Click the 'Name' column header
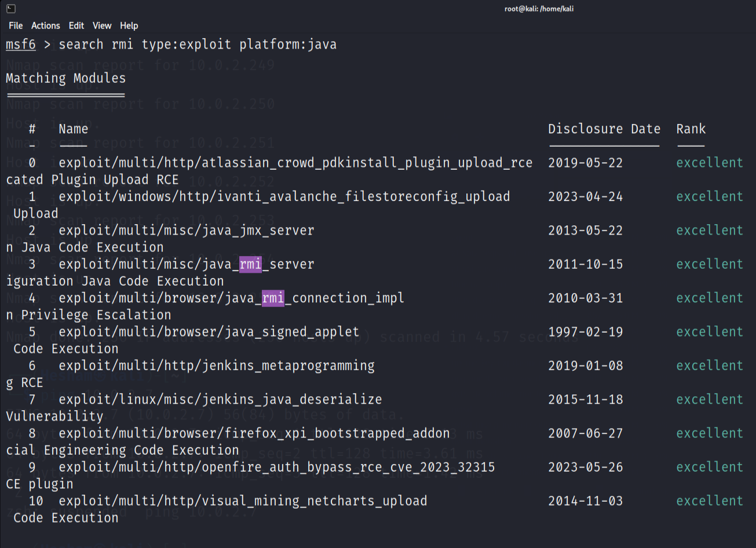Viewport: 756px width, 548px height. [73, 129]
